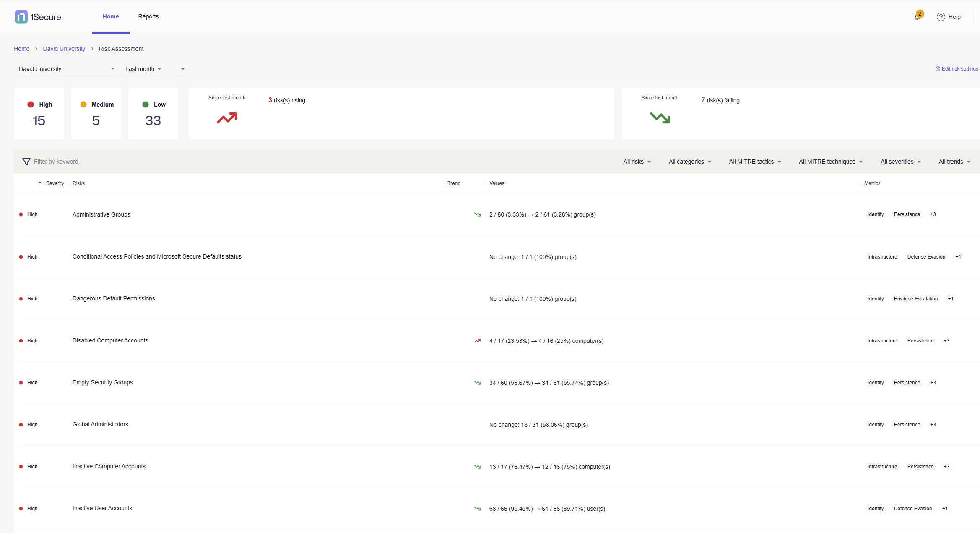This screenshot has height=533, width=980.
Task: Select the High severity summary card
Action: pos(39,113)
